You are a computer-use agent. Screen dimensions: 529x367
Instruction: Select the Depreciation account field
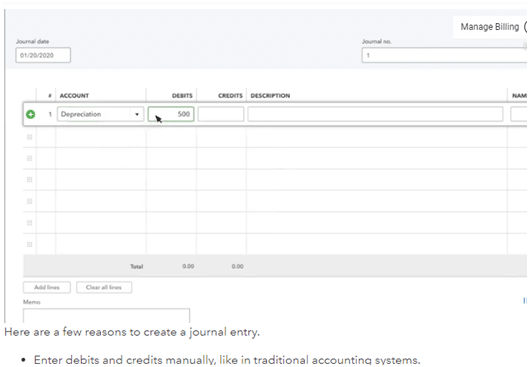pos(101,114)
